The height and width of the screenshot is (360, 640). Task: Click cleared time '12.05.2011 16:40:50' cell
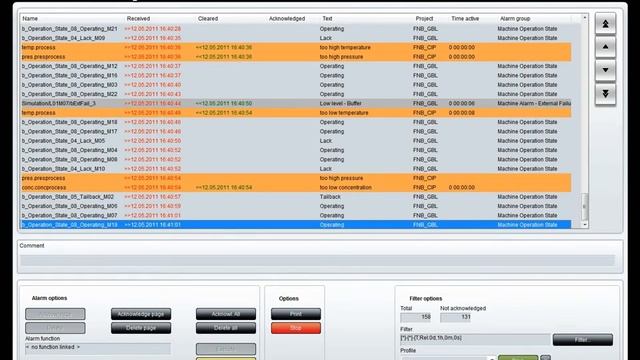(x=224, y=104)
